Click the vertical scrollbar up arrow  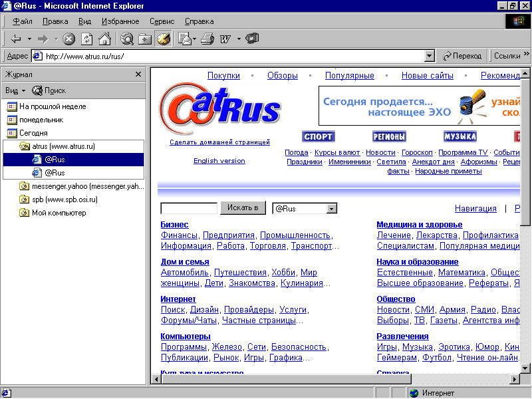click(525, 73)
